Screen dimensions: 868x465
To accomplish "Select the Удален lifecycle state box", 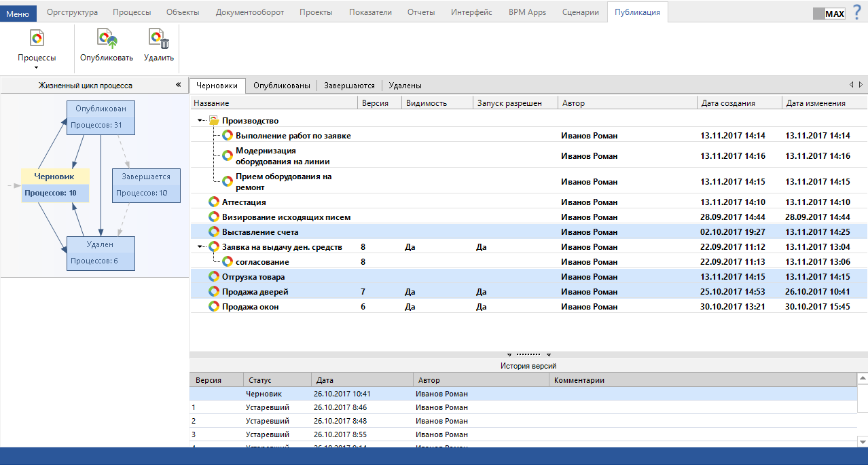I will click(x=101, y=253).
